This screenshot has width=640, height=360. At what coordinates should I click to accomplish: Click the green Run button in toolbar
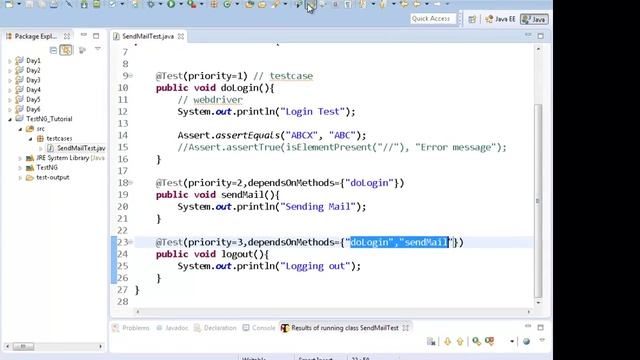[x=171, y=4]
